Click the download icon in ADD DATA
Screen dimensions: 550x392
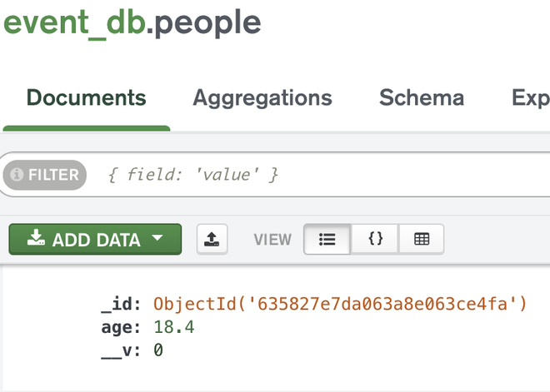(x=35, y=240)
